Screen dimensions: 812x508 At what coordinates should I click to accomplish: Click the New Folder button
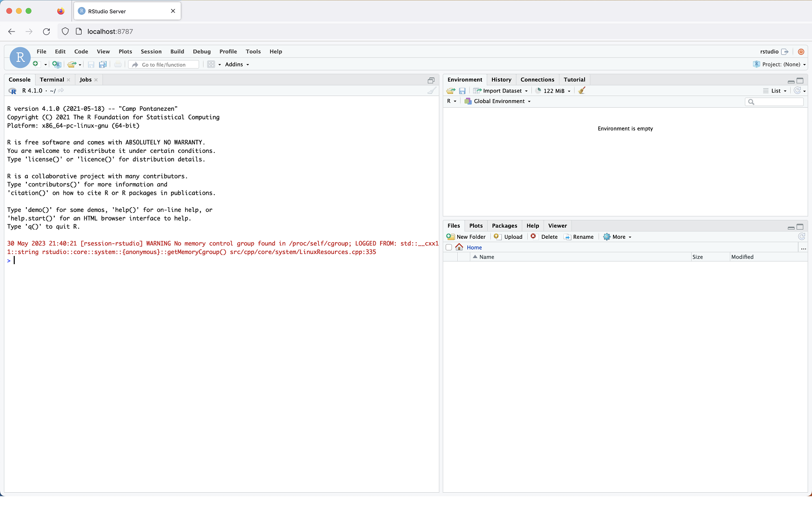[x=466, y=237]
